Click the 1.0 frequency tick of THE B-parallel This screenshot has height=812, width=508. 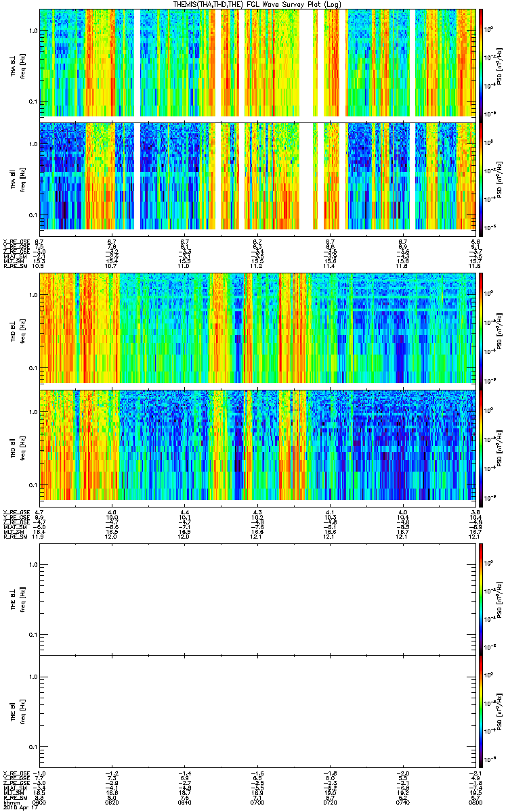pos(33,677)
